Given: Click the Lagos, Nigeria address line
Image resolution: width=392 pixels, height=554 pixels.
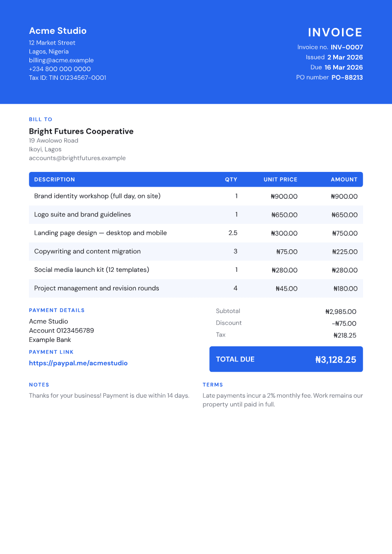Looking at the screenshot, I should click(49, 51).
